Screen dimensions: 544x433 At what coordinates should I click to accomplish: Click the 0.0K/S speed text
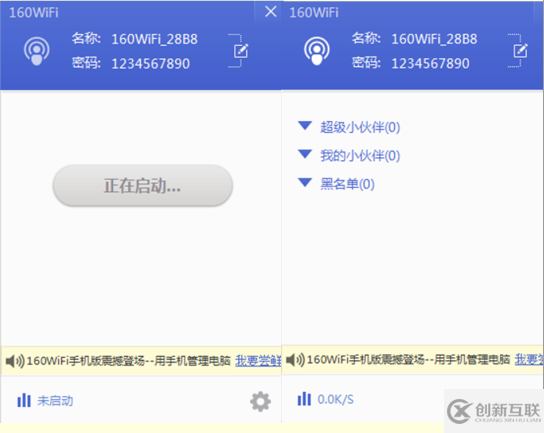pos(335,400)
